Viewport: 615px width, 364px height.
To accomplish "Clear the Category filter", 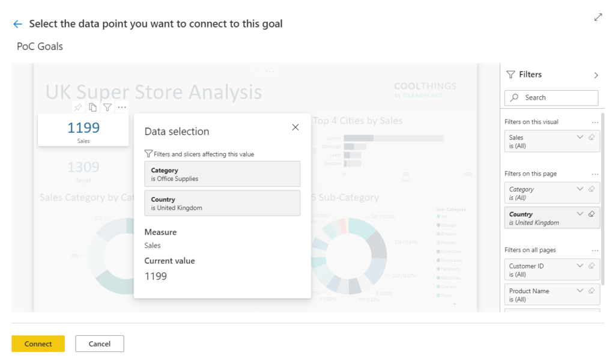I will coord(592,189).
